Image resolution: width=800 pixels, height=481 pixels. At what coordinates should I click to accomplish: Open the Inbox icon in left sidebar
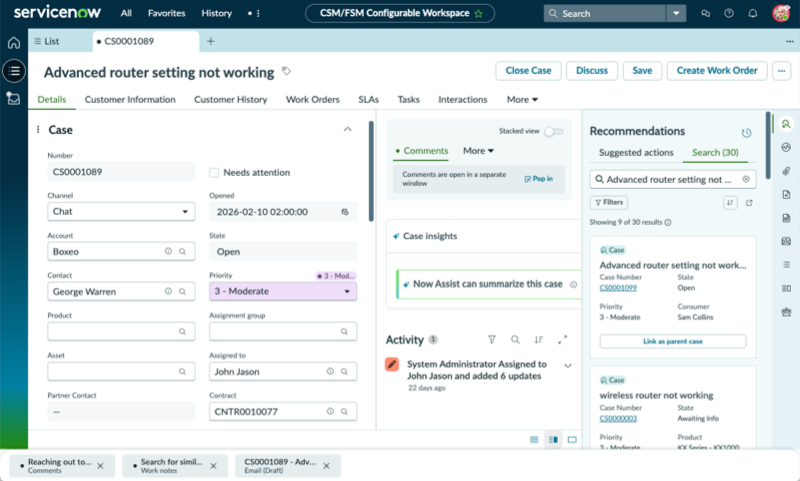tap(14, 98)
